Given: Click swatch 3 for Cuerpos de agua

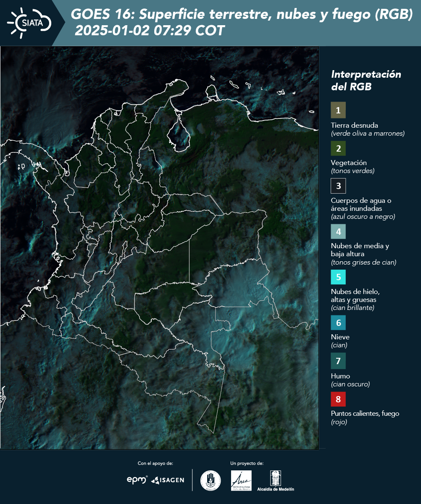Looking at the screenshot, I should point(338,186).
